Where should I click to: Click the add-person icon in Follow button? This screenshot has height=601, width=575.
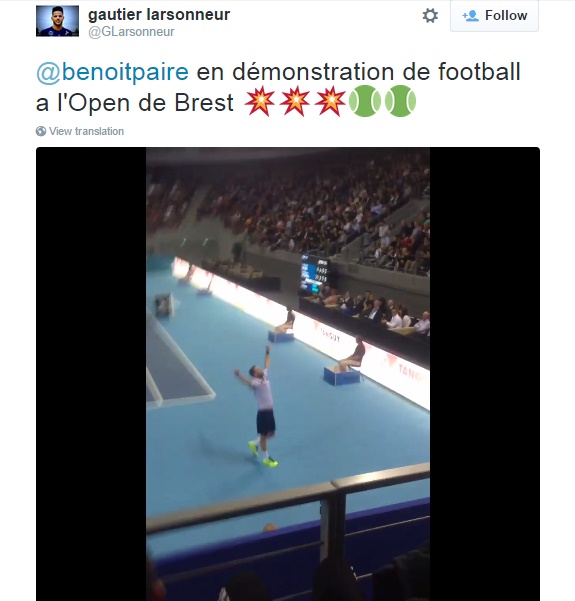[x=470, y=16]
